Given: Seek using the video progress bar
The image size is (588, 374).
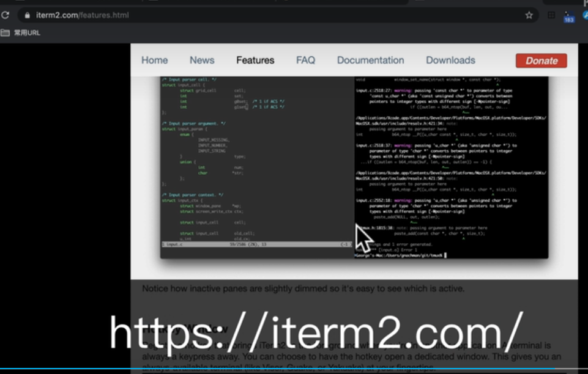Looking at the screenshot, I should (x=294, y=369).
